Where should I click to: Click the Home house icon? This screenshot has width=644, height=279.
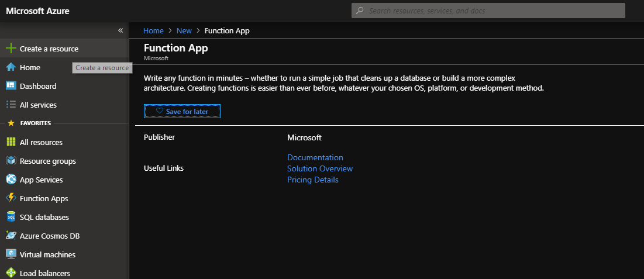11,67
